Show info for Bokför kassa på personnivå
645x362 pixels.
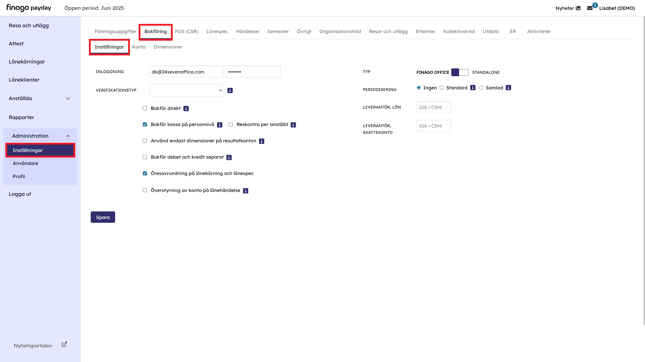tap(220, 125)
